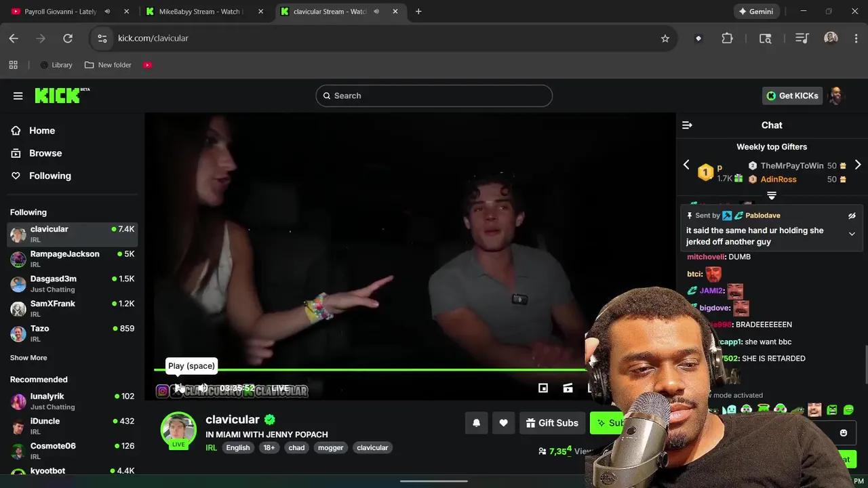Open Following in sidebar
868x488 pixels.
41,176
